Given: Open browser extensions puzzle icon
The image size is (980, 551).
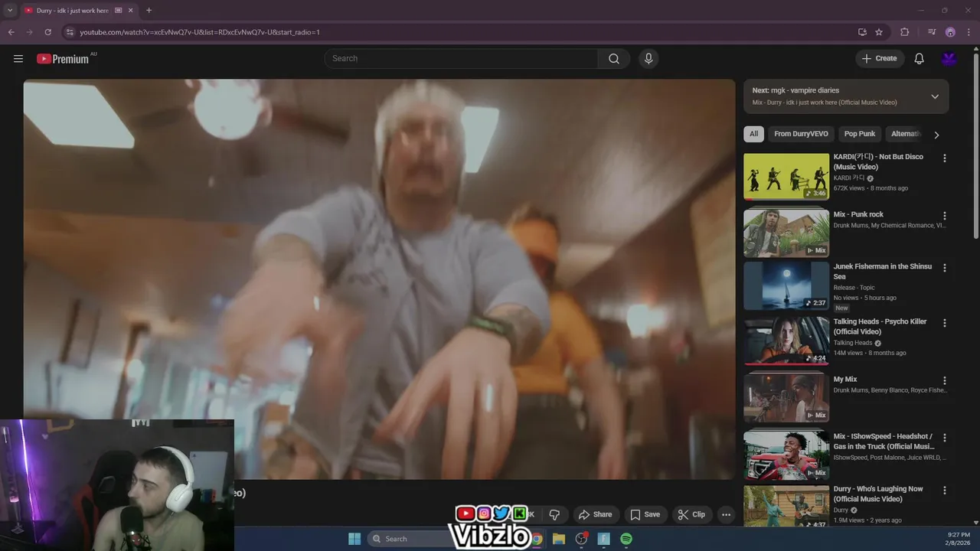Looking at the screenshot, I should coord(905,32).
